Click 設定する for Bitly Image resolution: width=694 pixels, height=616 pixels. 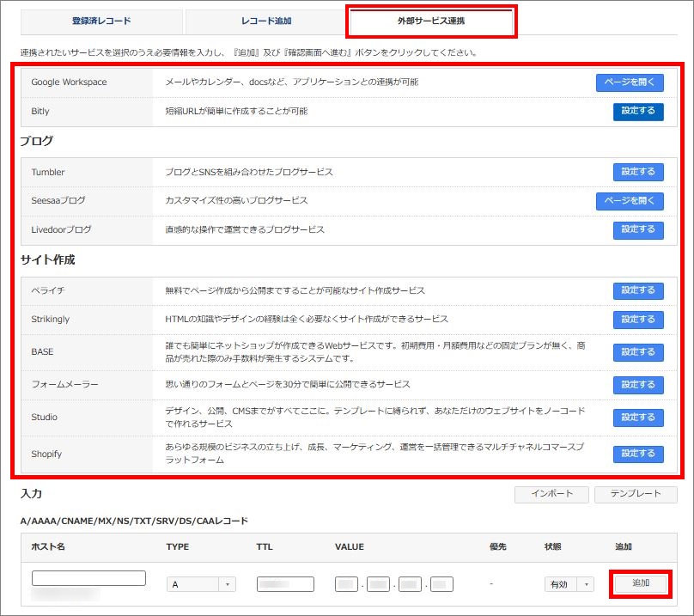pyautogui.click(x=638, y=111)
